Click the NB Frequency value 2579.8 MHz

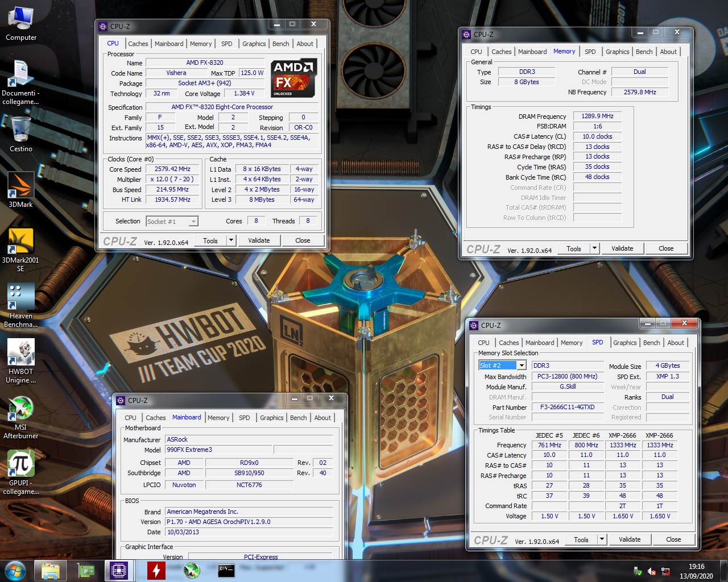(x=639, y=92)
